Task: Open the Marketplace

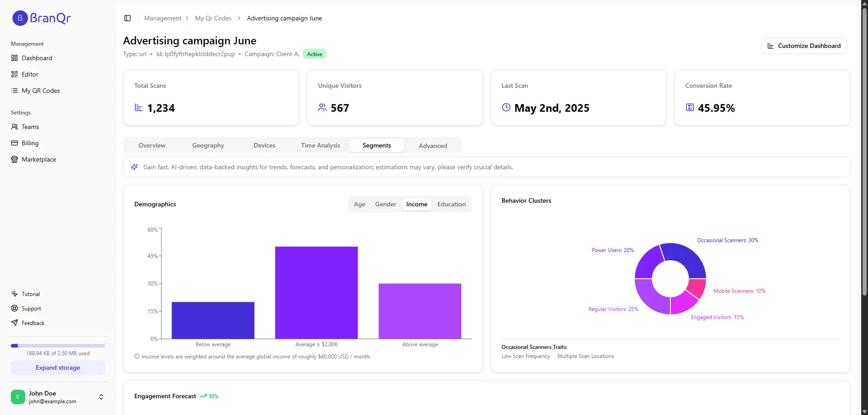Action: click(x=38, y=159)
